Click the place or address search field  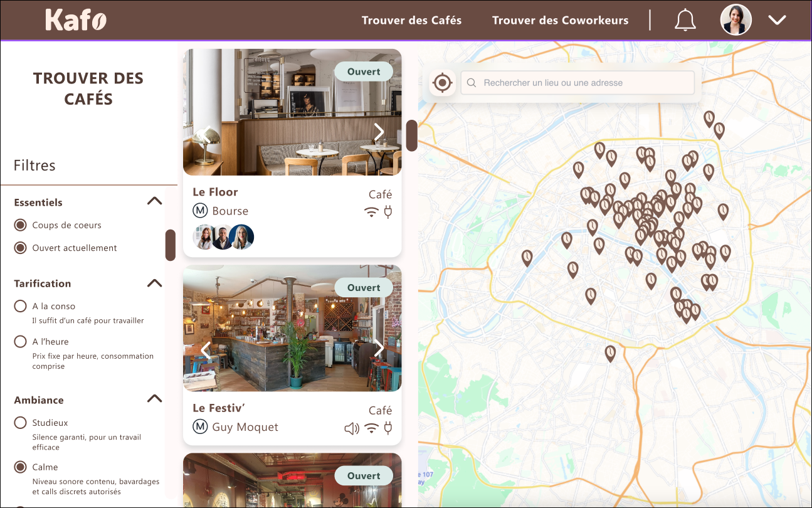tap(577, 83)
